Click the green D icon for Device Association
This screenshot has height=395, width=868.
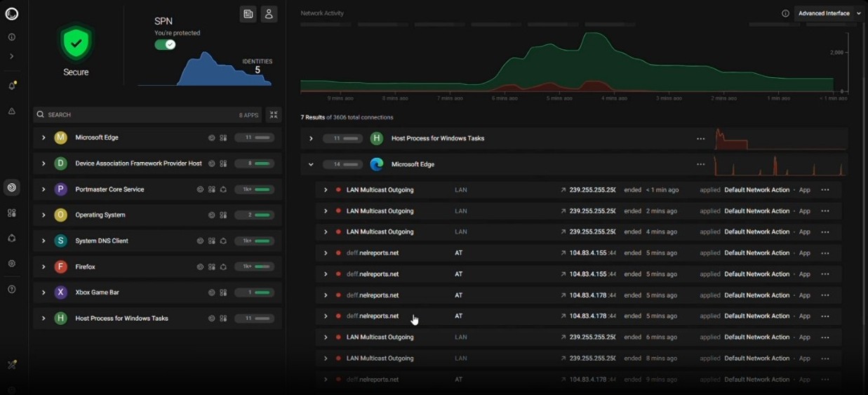tap(61, 163)
